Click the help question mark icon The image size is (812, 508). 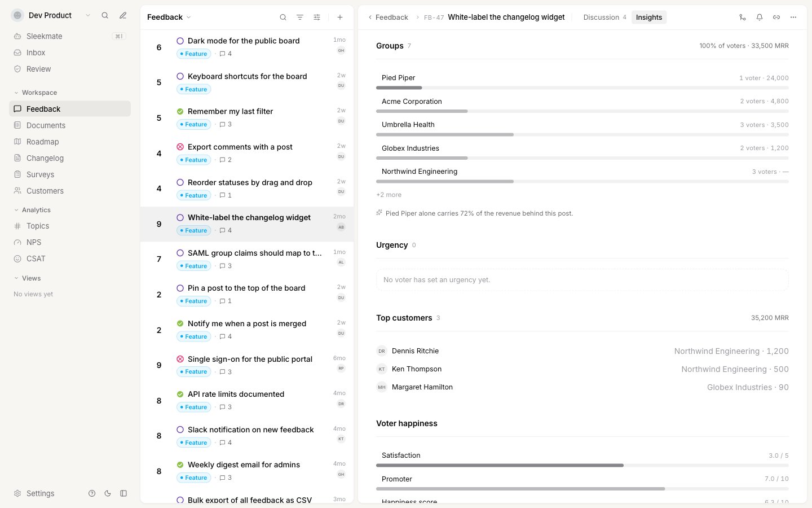click(92, 493)
